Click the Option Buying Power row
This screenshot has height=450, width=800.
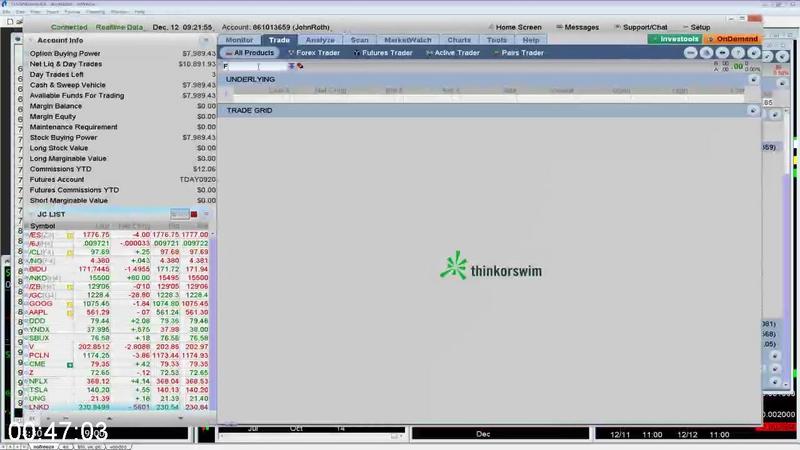coord(122,54)
